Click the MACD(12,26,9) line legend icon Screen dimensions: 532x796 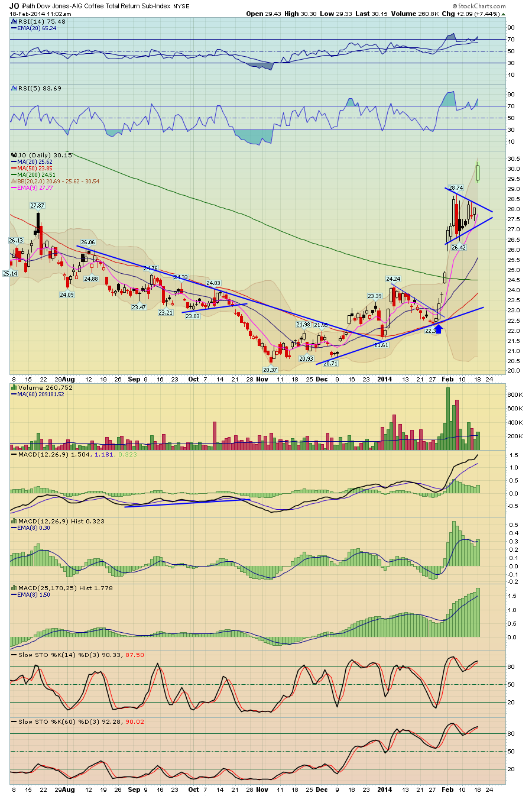[14, 455]
